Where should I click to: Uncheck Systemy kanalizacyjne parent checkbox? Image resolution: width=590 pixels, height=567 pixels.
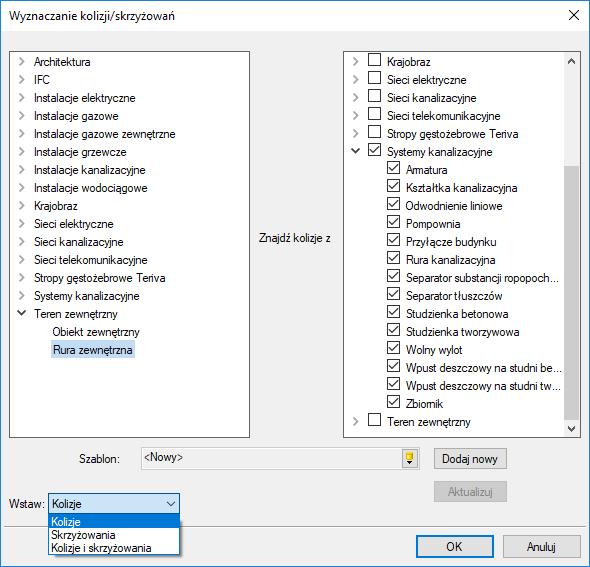(x=374, y=150)
